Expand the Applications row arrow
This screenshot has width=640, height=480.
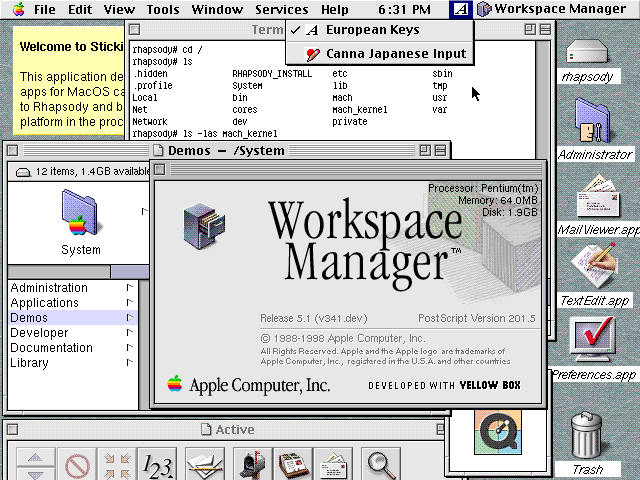[x=130, y=302]
